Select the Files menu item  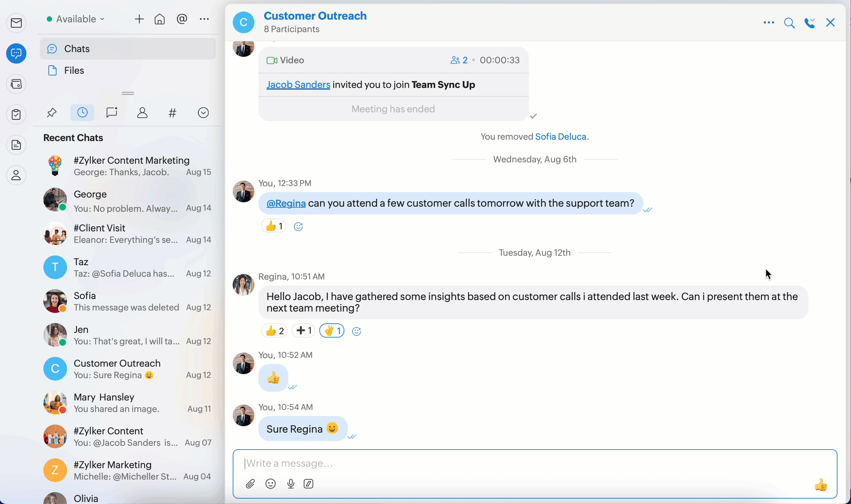pyautogui.click(x=74, y=70)
